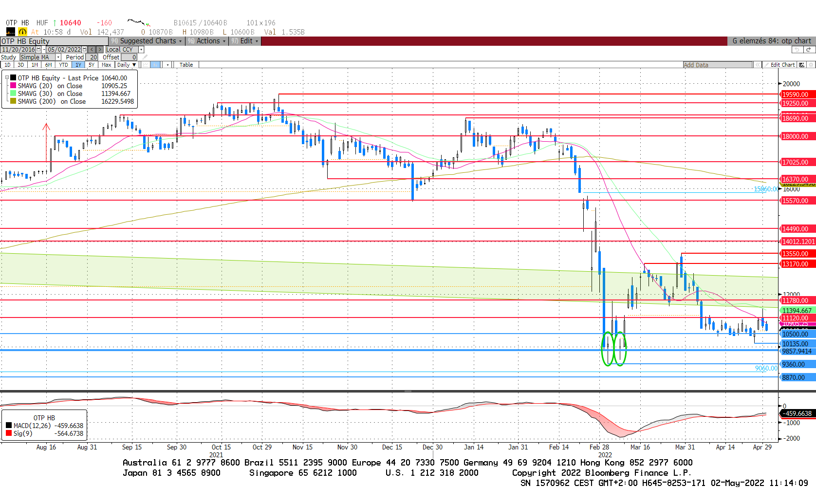Click the end date field 05/02/2022
The height and width of the screenshot is (504, 816).
(64, 50)
